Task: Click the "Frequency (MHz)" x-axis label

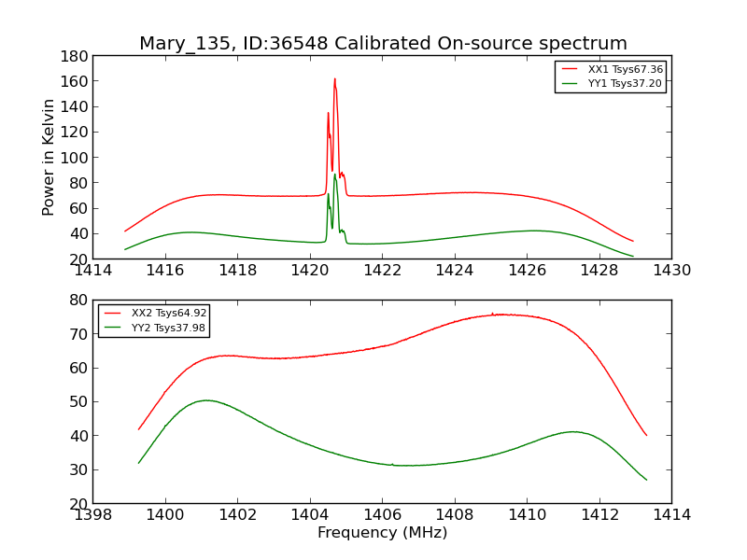Action: 382,533
